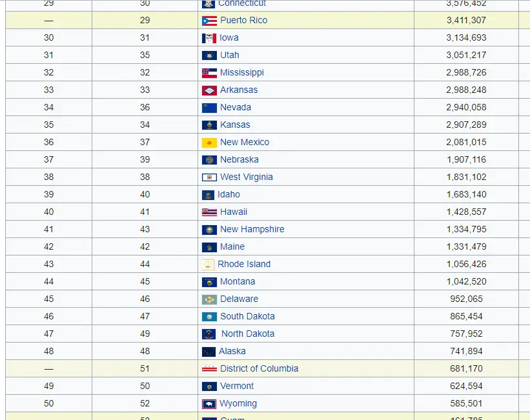530x420 pixels.
Task: Follow the Kansas link
Action: (x=234, y=125)
